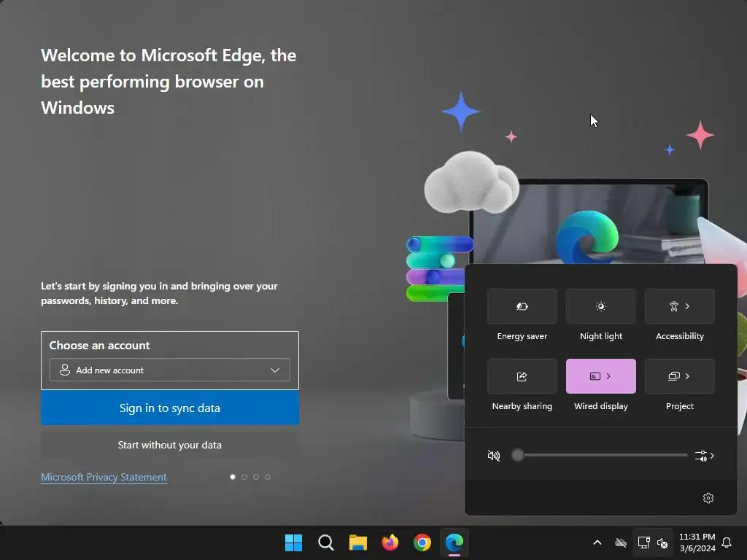Toggle Nearby sharing tile
The height and width of the screenshot is (560, 747).
[522, 376]
